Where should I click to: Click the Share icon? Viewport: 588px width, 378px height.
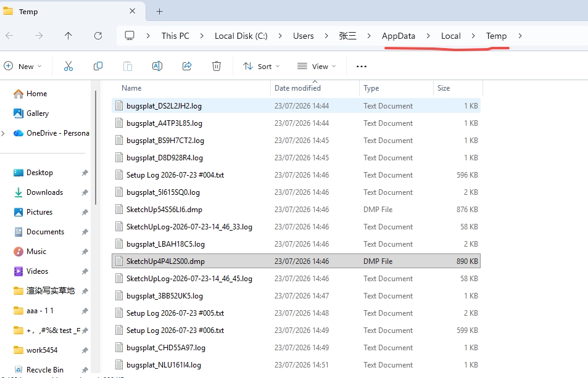tap(187, 67)
